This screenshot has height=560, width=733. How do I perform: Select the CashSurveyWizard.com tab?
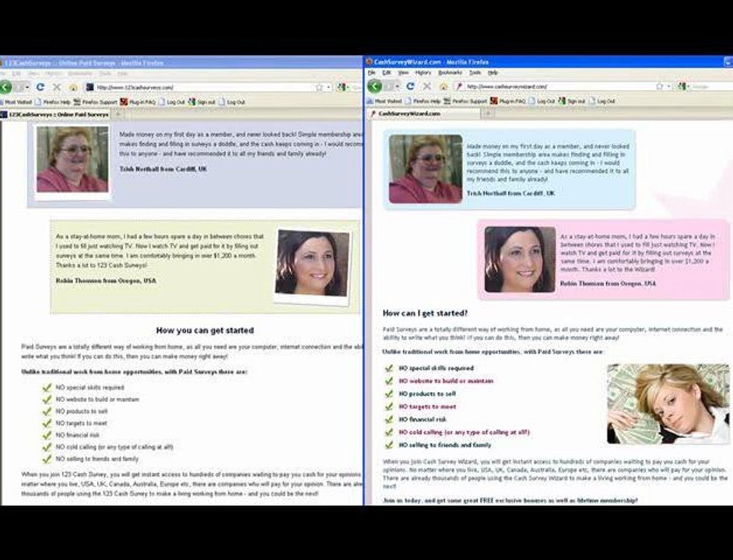coord(424,114)
